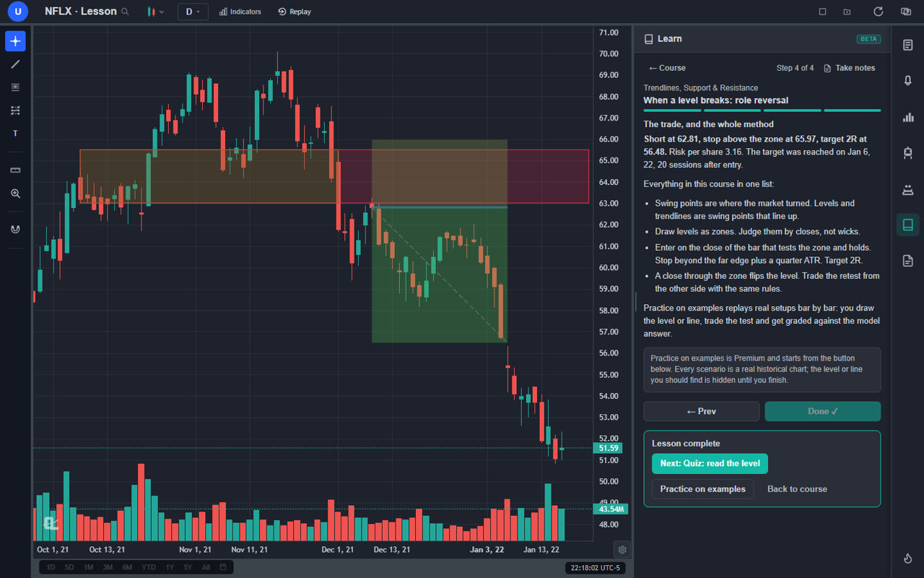Click the Learn panel book header icon

tap(649, 39)
